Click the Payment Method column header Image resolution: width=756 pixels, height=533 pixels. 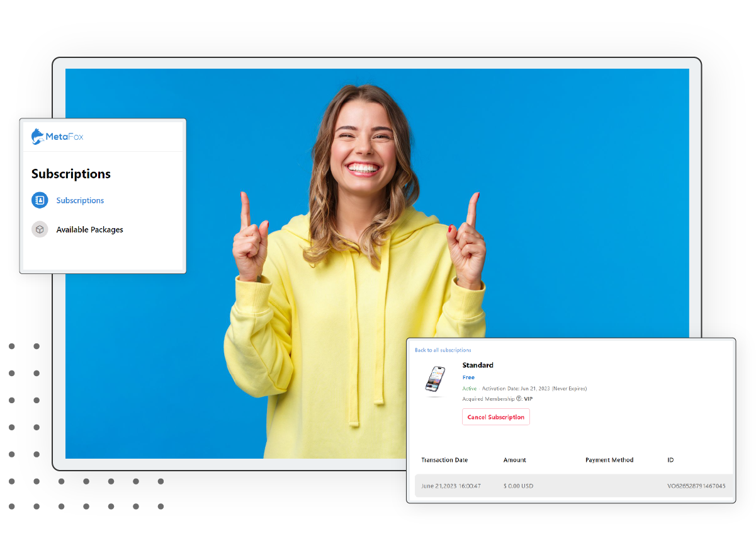tap(609, 460)
